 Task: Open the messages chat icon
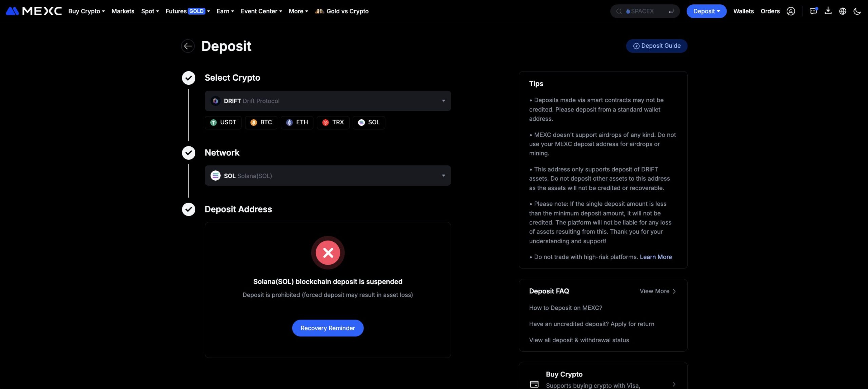coord(813,11)
